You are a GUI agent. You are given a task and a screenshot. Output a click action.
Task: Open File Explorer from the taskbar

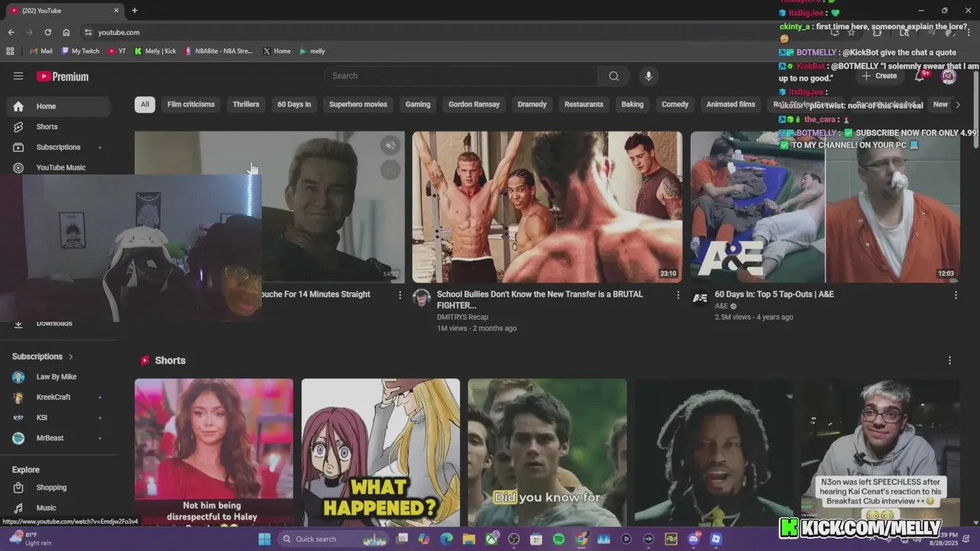[x=469, y=539]
